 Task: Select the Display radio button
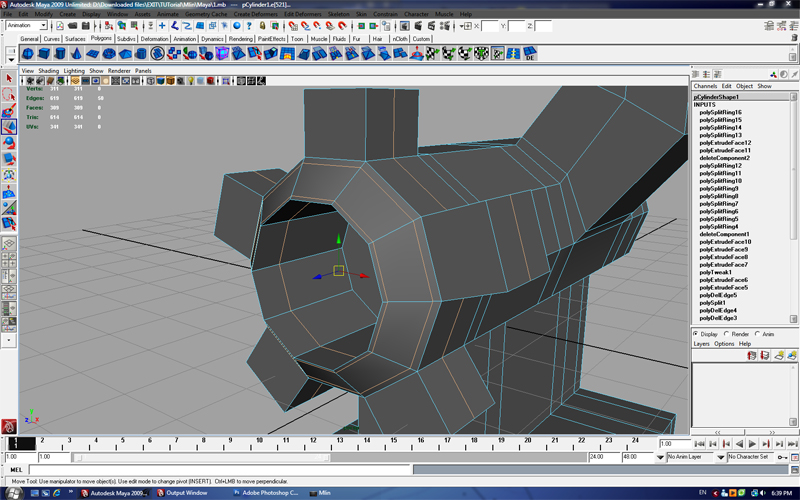tap(696, 334)
